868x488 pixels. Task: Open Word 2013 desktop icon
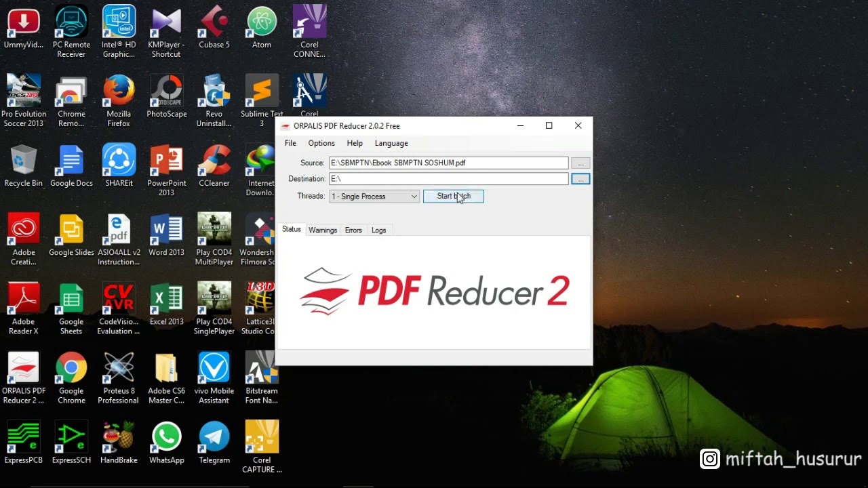166,235
